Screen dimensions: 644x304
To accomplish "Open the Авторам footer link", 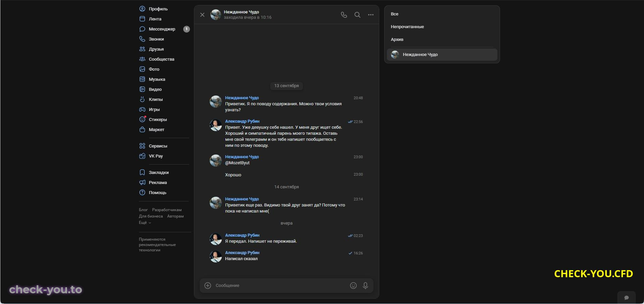I will coord(176,216).
